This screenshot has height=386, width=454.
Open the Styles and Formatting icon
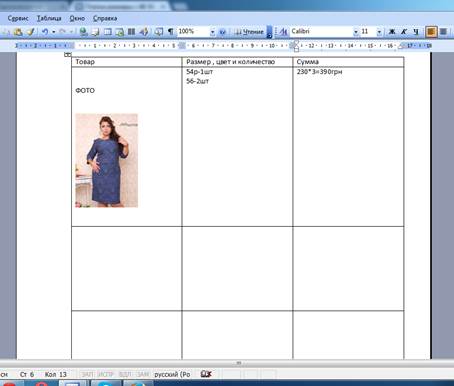pyautogui.click(x=283, y=32)
